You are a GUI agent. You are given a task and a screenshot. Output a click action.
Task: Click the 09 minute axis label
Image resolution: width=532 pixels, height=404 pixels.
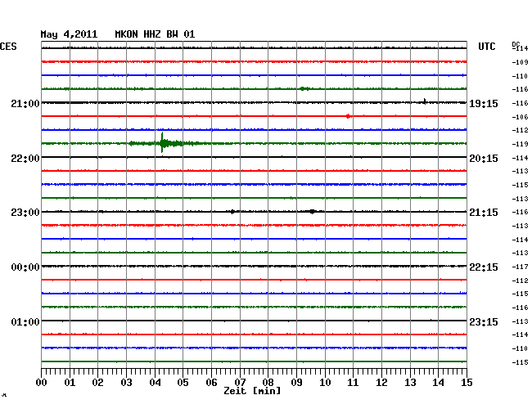pyautogui.click(x=296, y=383)
